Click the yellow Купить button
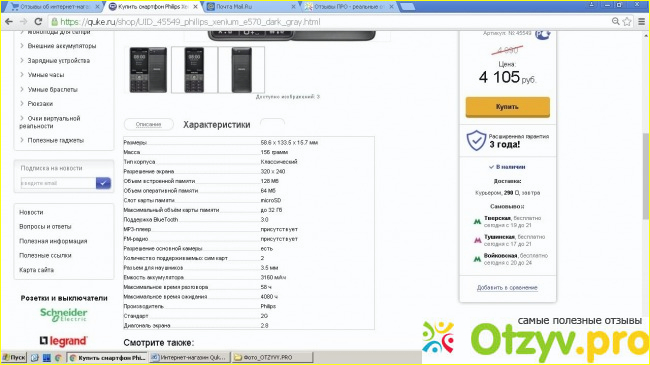The image size is (650, 365). 507,107
